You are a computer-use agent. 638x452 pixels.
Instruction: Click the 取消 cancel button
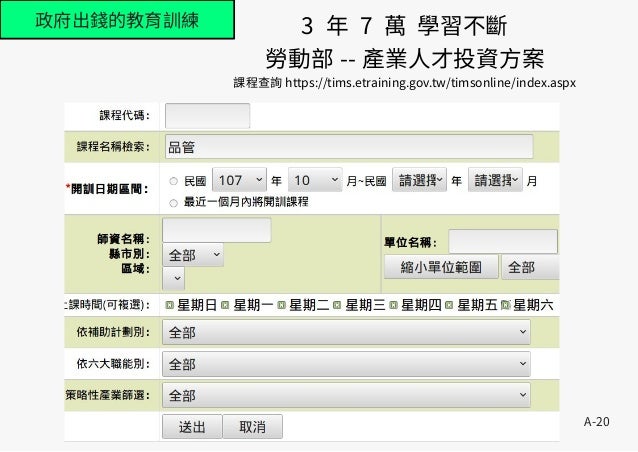pyautogui.click(x=253, y=427)
